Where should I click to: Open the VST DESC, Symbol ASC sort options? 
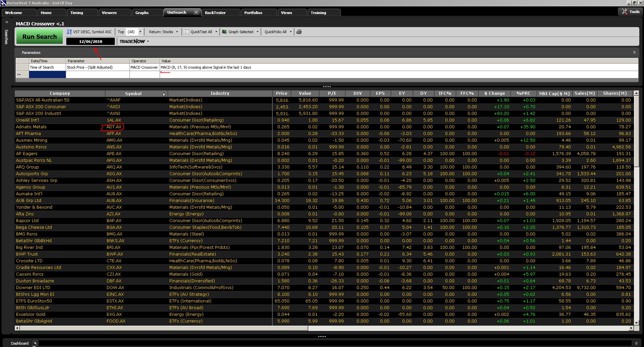pos(89,32)
